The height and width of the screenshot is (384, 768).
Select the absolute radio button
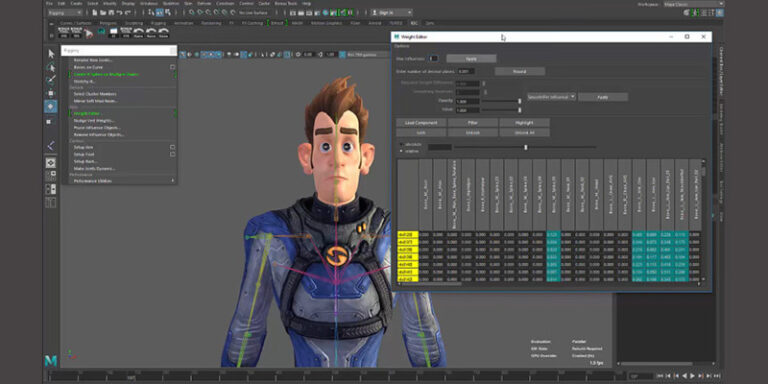point(402,144)
